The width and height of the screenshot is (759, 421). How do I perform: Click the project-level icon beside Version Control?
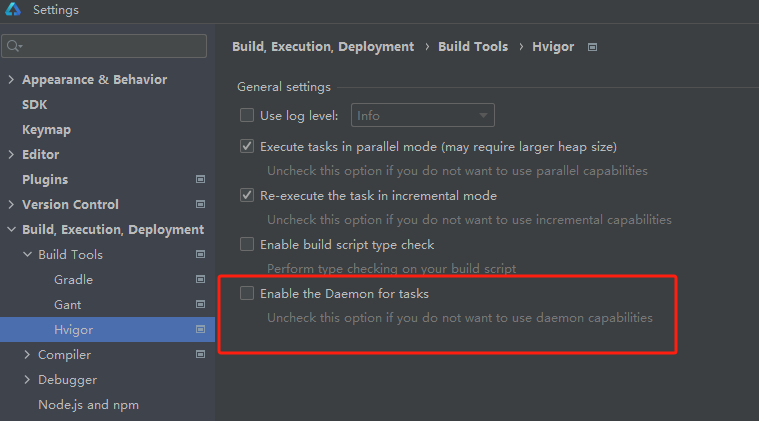pyautogui.click(x=200, y=204)
